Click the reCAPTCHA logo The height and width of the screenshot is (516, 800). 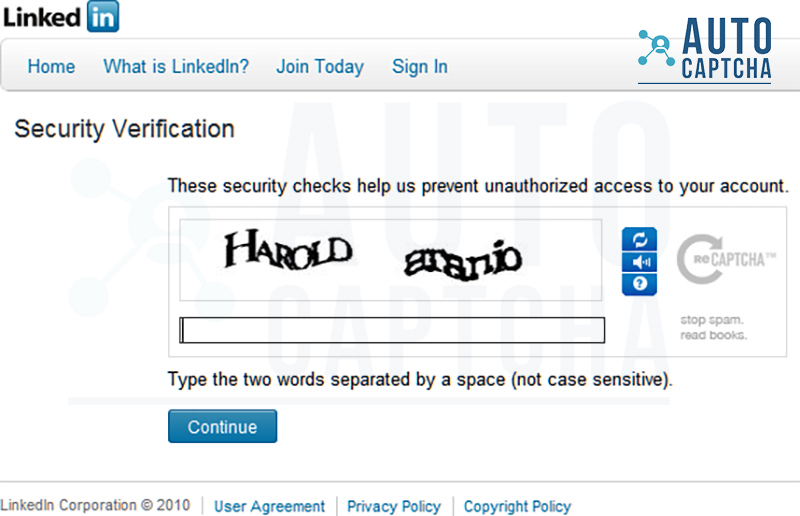click(725, 261)
